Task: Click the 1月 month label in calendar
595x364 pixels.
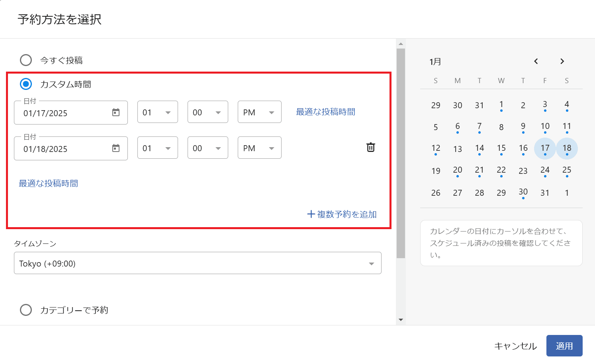Action: pos(435,62)
